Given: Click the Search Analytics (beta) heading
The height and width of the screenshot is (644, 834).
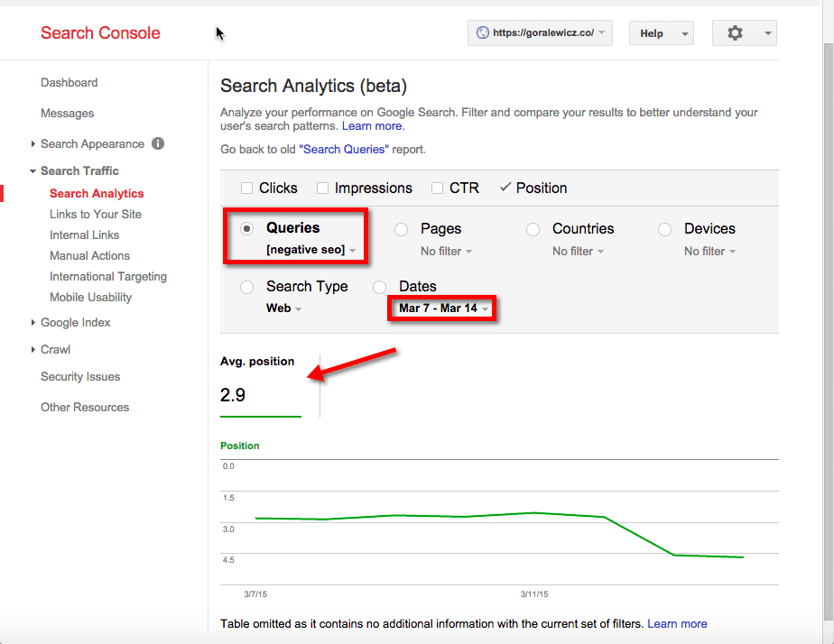Looking at the screenshot, I should [x=313, y=86].
